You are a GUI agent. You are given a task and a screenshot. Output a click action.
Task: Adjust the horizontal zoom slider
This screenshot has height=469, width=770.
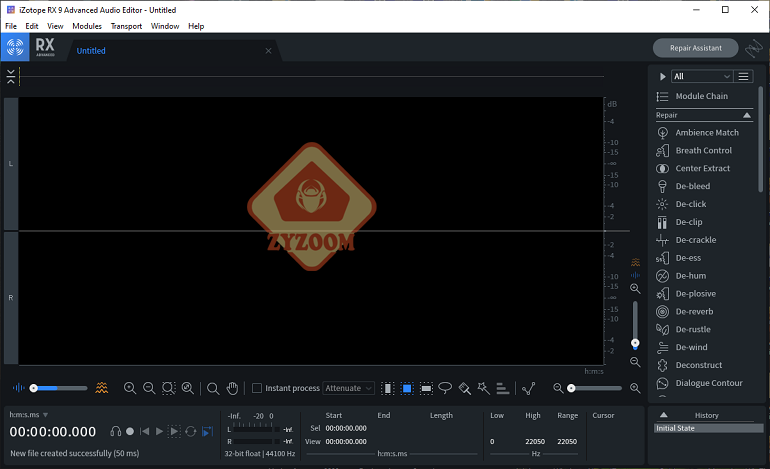pyautogui.click(x=597, y=388)
